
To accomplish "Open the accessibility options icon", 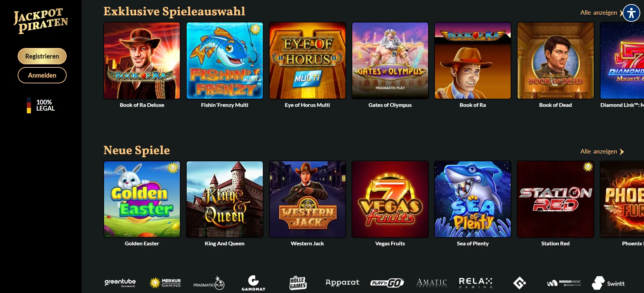I will (631, 13).
